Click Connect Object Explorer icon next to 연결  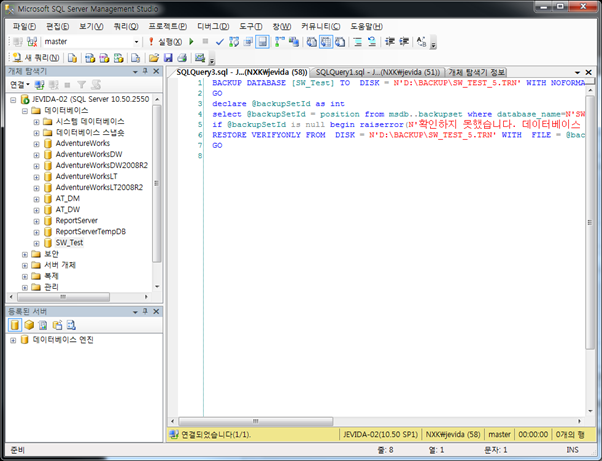tap(39, 84)
